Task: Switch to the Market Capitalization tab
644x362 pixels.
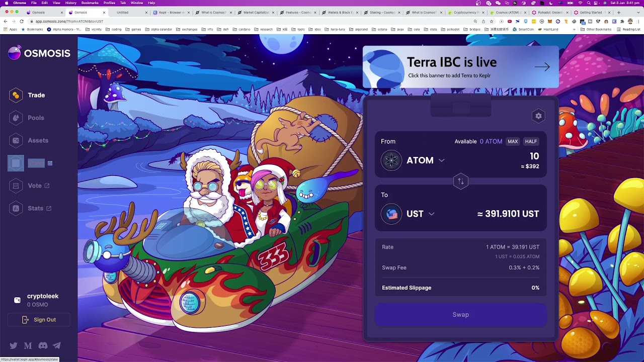Action: point(256,12)
